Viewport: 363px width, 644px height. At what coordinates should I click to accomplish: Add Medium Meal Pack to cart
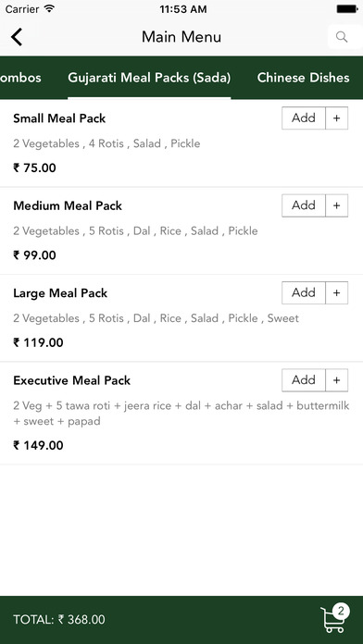coord(304,205)
